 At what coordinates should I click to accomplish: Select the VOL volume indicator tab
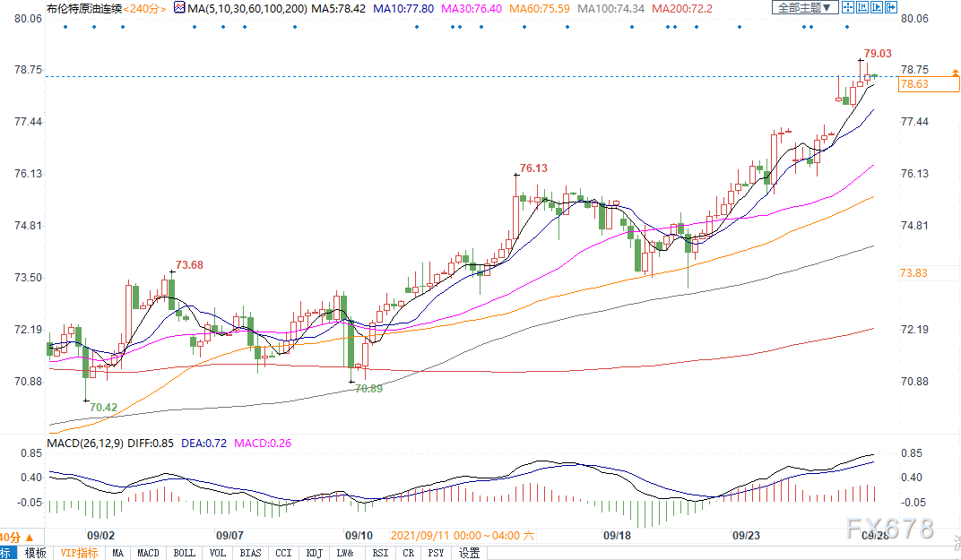pyautogui.click(x=218, y=553)
